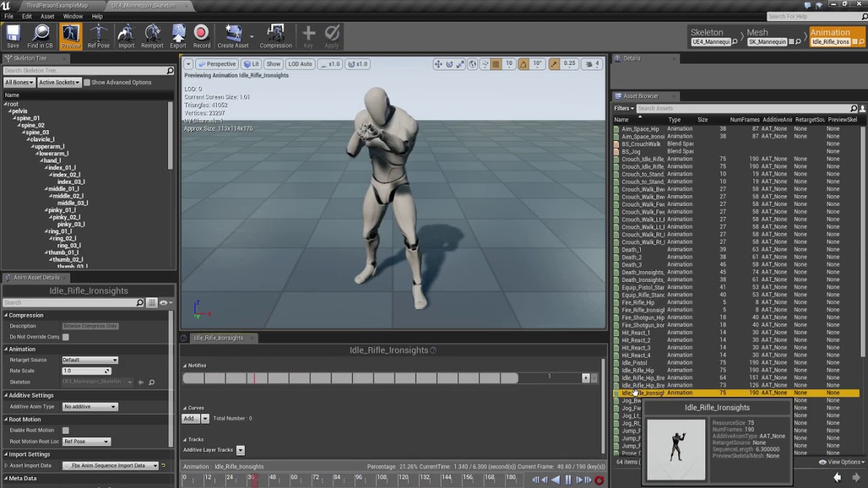Open the Help menu
The height and width of the screenshot is (488, 868).
(97, 16)
